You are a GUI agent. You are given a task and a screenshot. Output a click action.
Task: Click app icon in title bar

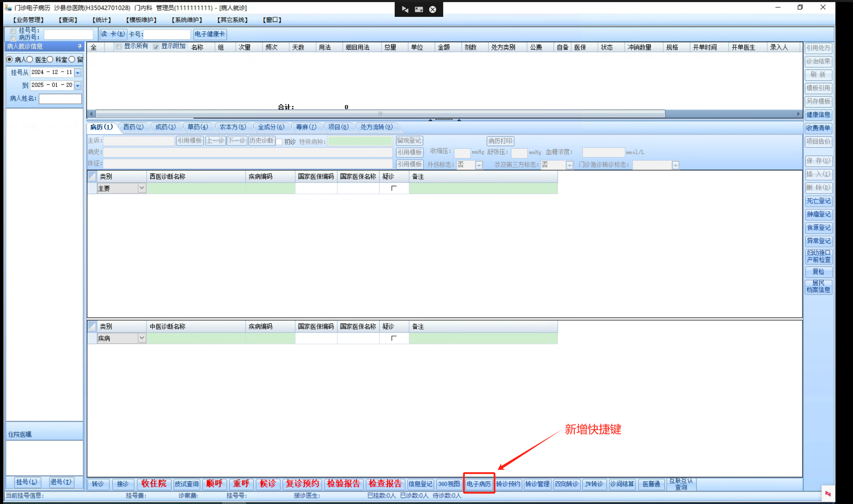[x=8, y=7]
